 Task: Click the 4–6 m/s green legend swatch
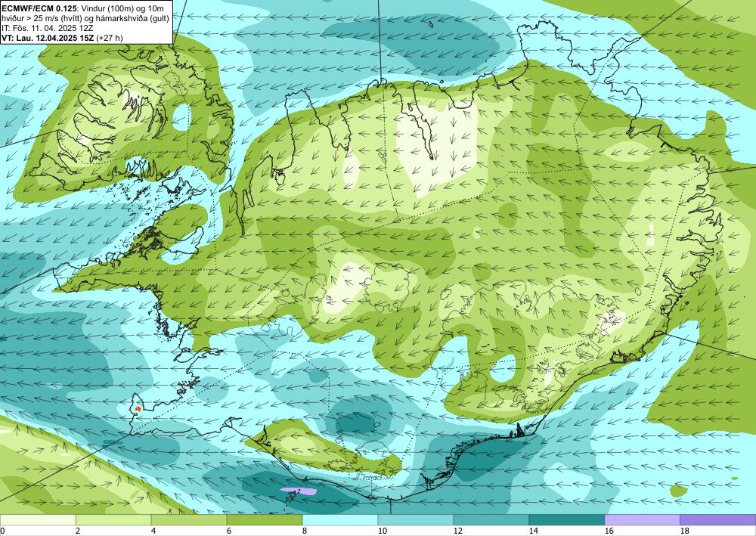coord(189,519)
